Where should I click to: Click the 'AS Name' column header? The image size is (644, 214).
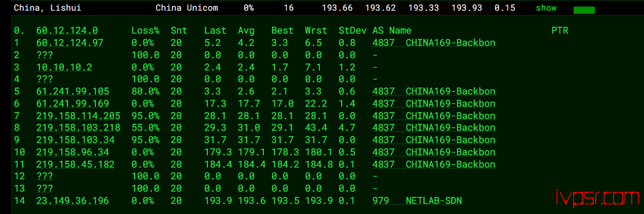click(x=392, y=30)
